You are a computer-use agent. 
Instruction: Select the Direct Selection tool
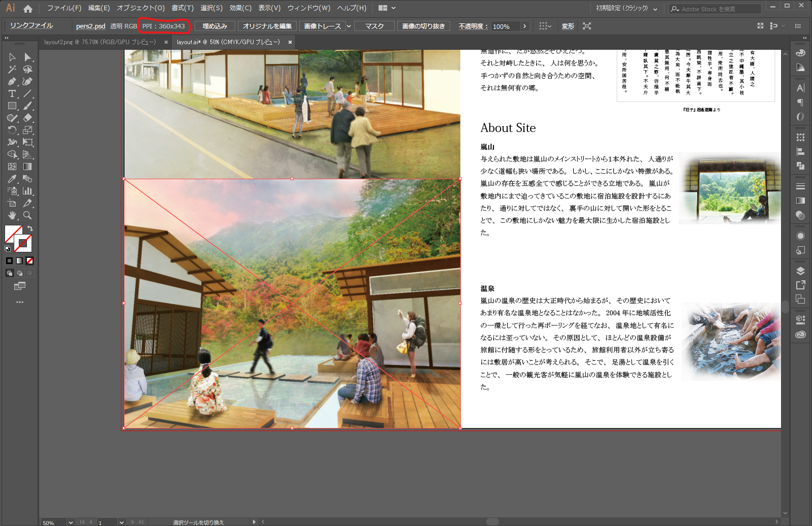27,57
